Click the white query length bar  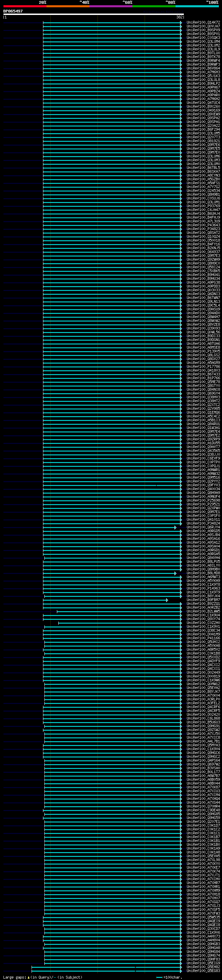click(93, 14)
